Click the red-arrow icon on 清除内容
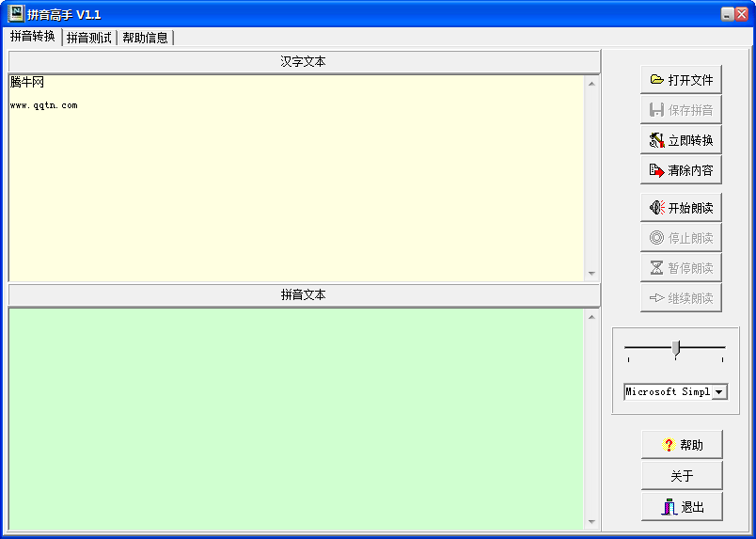This screenshot has width=756, height=539. 656,170
